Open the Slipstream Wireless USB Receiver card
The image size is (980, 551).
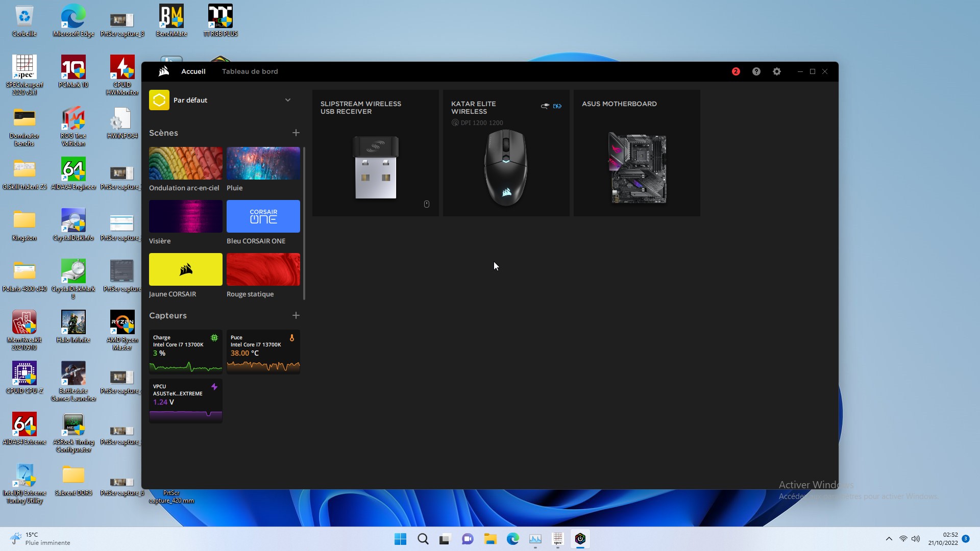click(x=376, y=153)
